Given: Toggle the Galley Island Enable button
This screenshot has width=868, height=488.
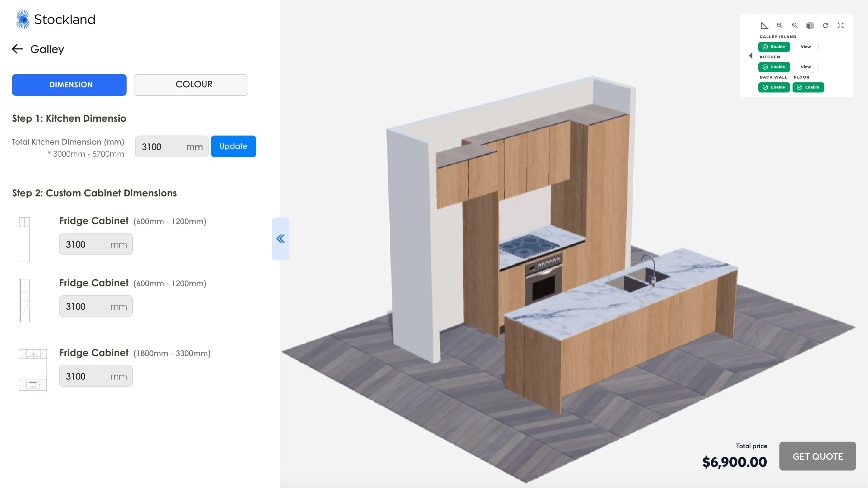Looking at the screenshot, I should [774, 47].
